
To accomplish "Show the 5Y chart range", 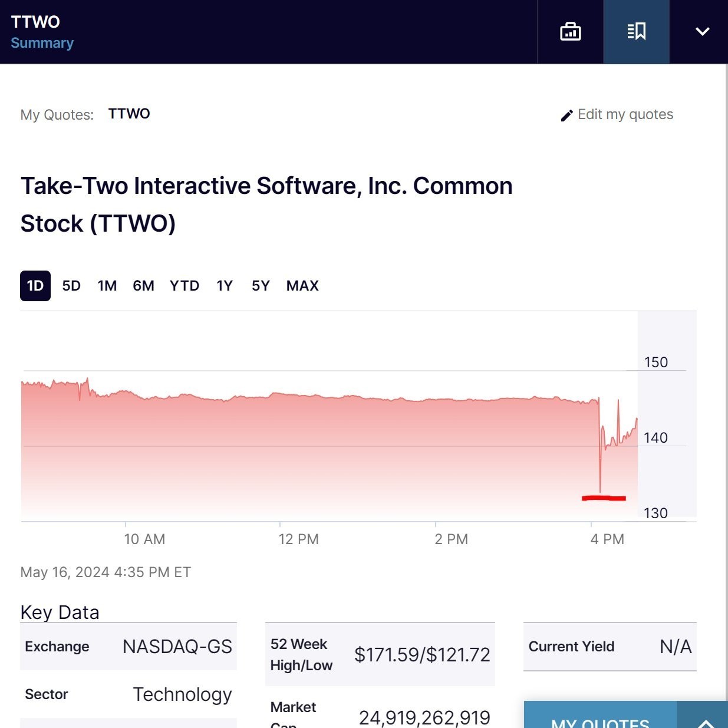I will point(261,286).
